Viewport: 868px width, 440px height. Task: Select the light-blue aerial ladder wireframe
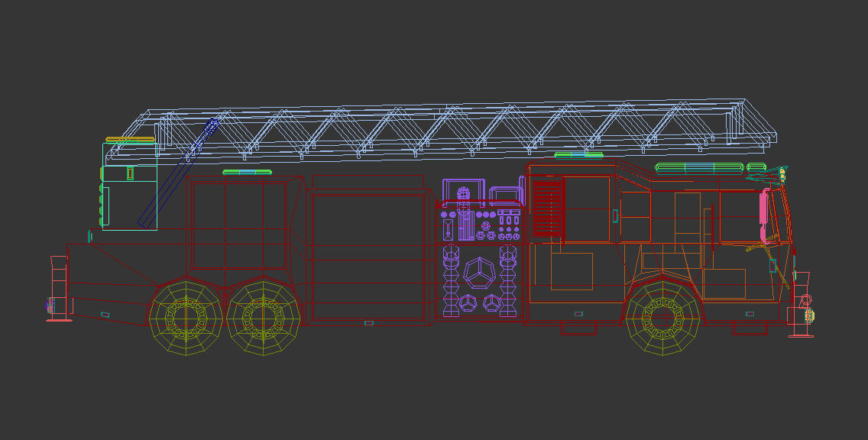[441, 131]
